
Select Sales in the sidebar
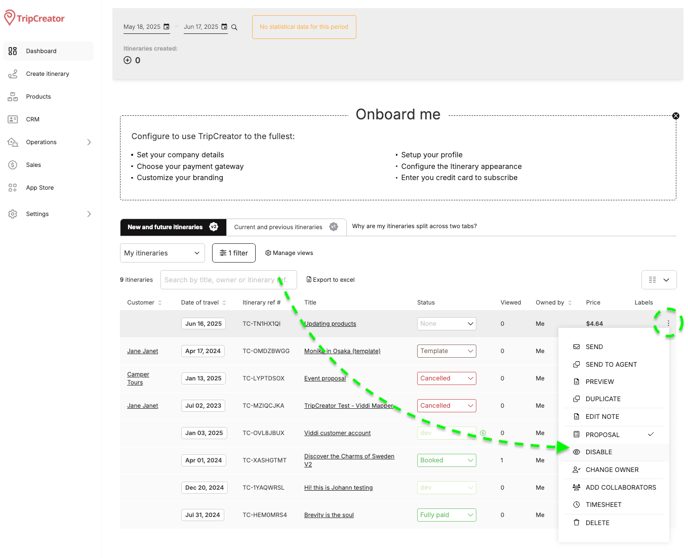point(33,165)
